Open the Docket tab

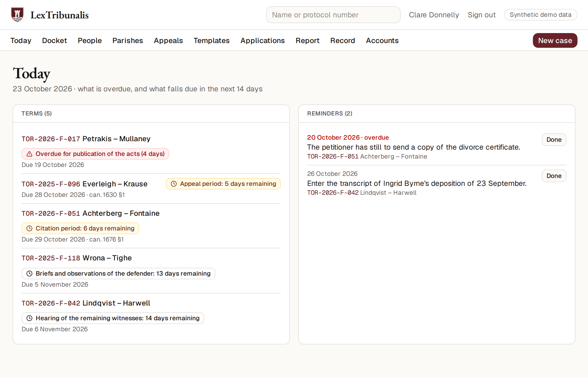pos(54,40)
